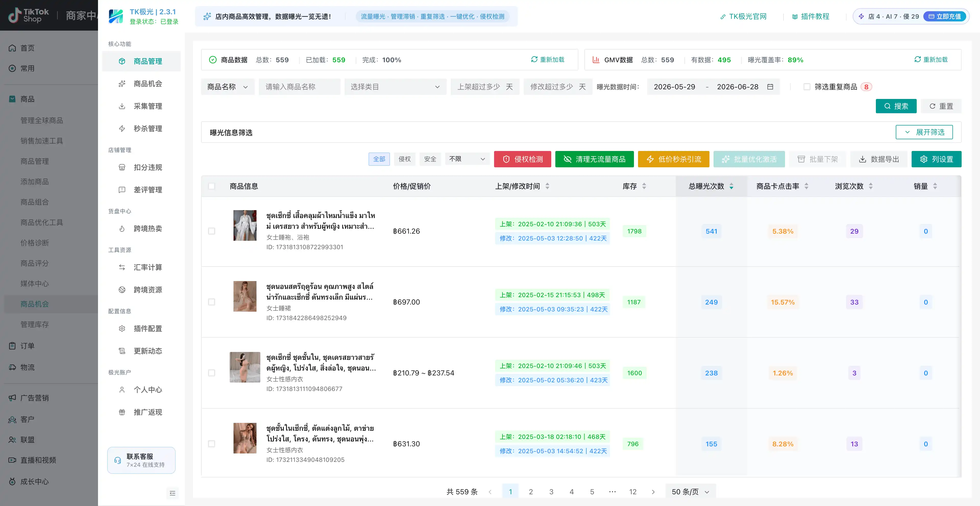Open 插件教程 link
The width and height of the screenshot is (980, 506).
[x=810, y=16]
